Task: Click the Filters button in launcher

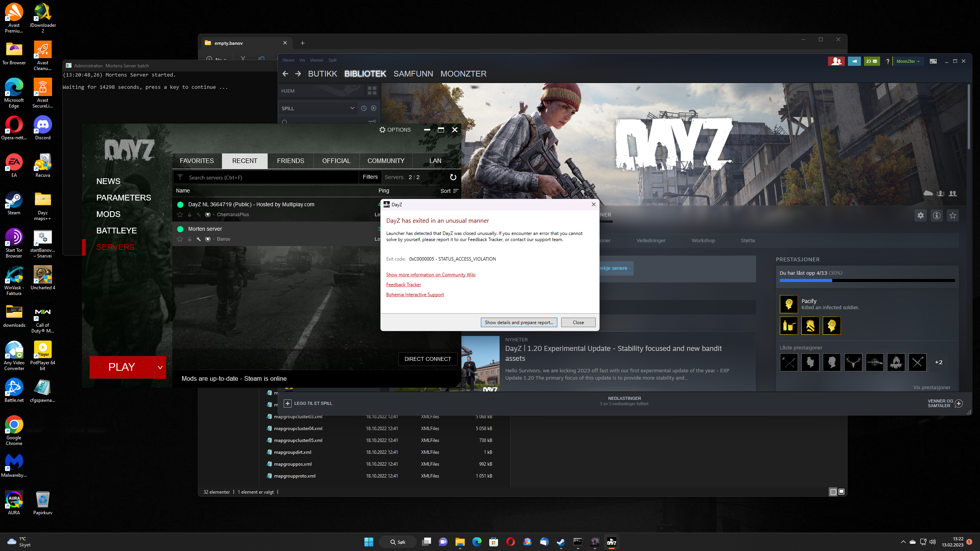Action: click(x=370, y=177)
